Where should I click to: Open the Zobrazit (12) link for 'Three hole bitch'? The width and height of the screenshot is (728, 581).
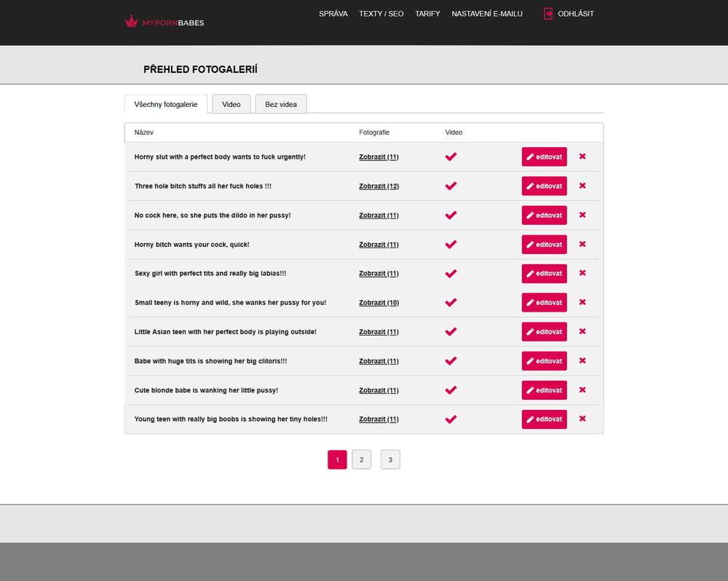click(378, 186)
